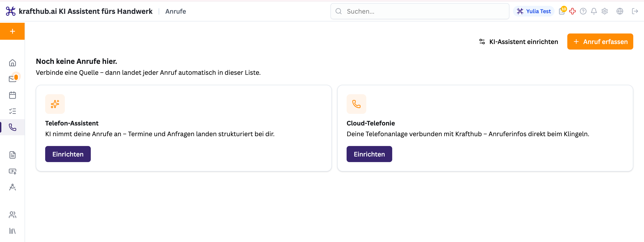Click the Anrufe breadcrumb title

tap(176, 11)
